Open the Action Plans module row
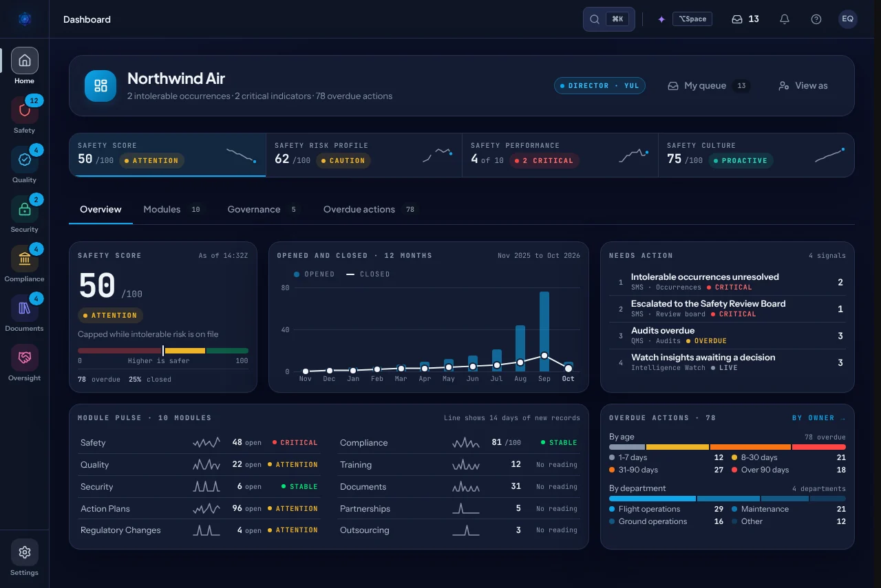This screenshot has height=588, width=881. tap(199, 509)
